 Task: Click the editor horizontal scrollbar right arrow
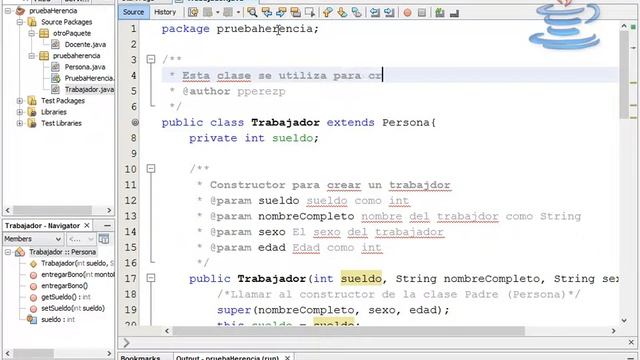(x=613, y=331)
